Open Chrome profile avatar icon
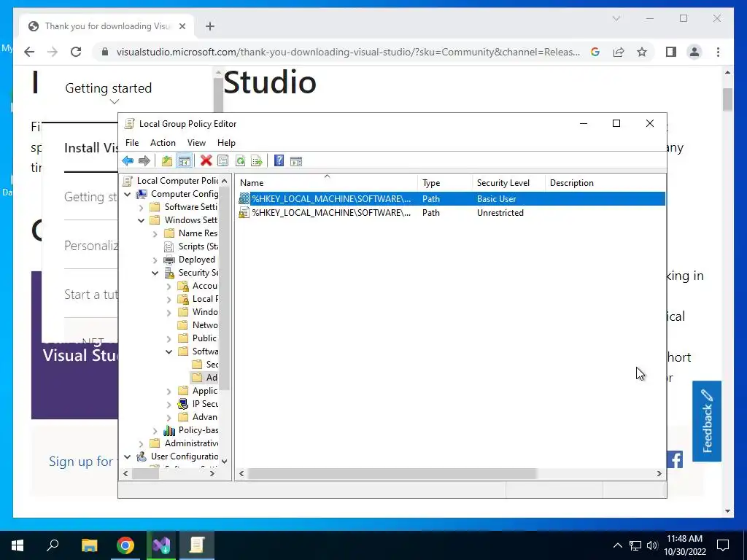Image resolution: width=747 pixels, height=560 pixels. (694, 52)
